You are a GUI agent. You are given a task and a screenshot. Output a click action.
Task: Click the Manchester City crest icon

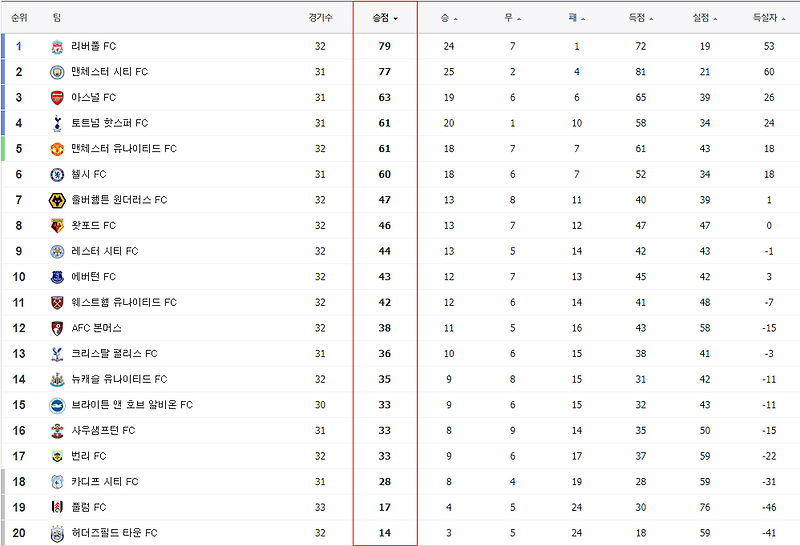click(57, 72)
